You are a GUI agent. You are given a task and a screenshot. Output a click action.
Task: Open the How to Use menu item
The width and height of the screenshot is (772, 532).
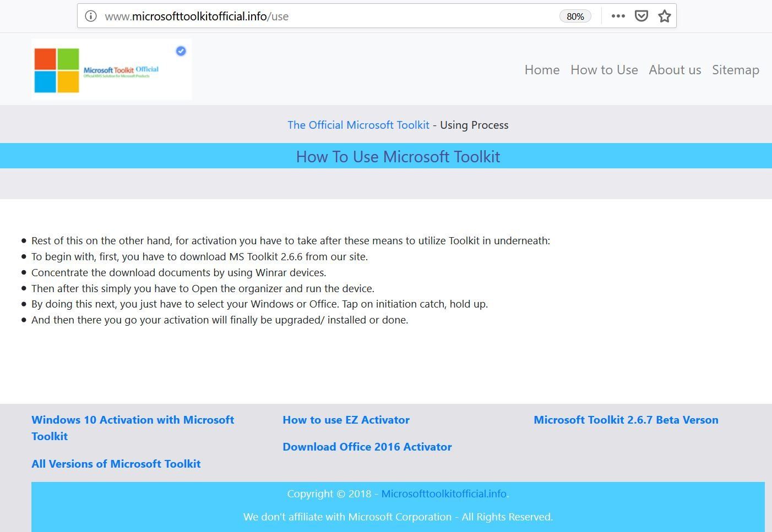click(604, 70)
